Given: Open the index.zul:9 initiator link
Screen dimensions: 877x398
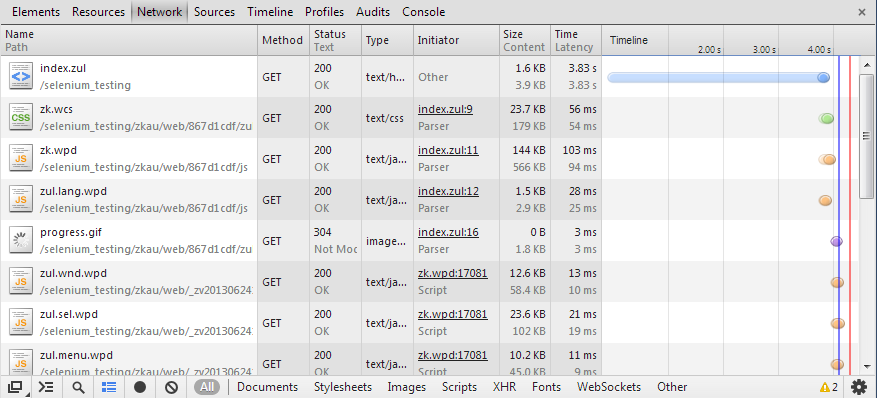Looking at the screenshot, I should point(445,110).
